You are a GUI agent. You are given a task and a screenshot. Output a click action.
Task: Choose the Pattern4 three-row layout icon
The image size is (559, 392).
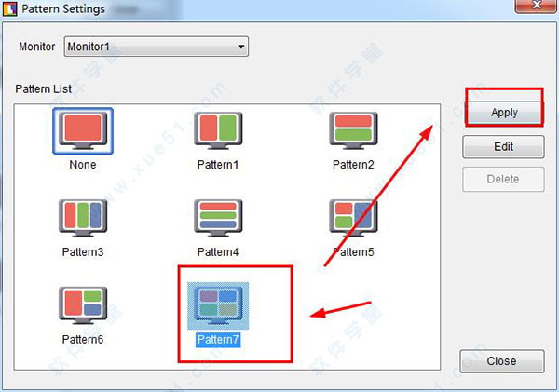(218, 218)
